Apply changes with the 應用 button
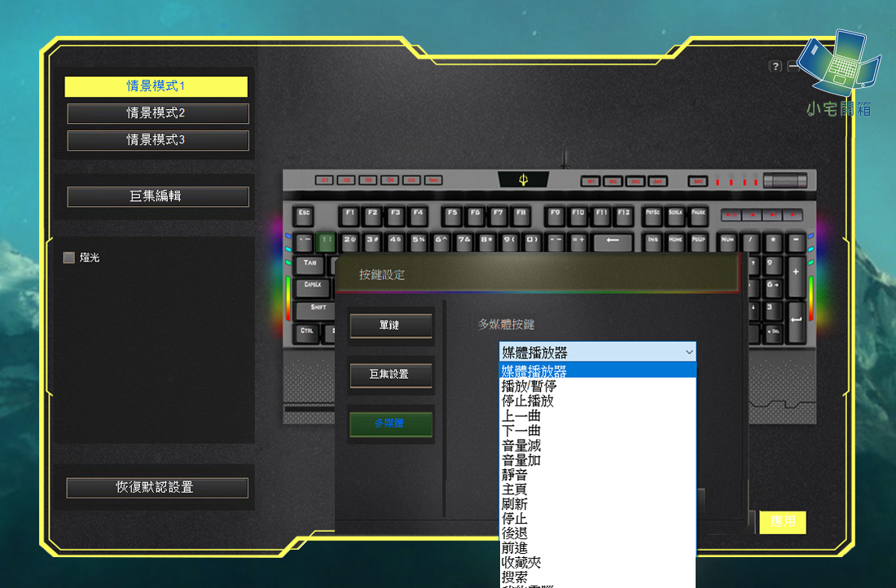Viewport: 896px width, 588px height. 783,522
